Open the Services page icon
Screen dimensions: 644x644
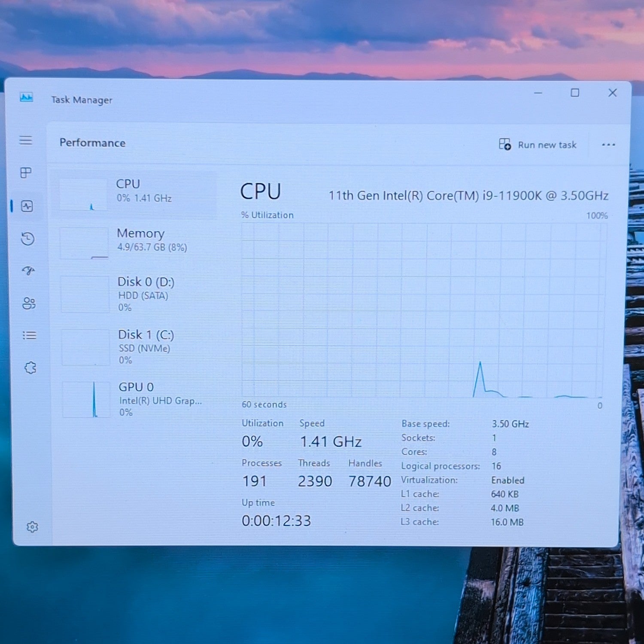pyautogui.click(x=30, y=368)
